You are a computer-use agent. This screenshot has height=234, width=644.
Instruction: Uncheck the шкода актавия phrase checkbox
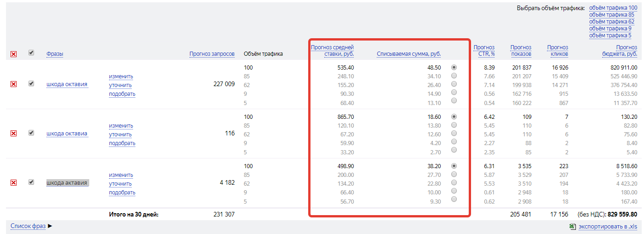click(31, 182)
